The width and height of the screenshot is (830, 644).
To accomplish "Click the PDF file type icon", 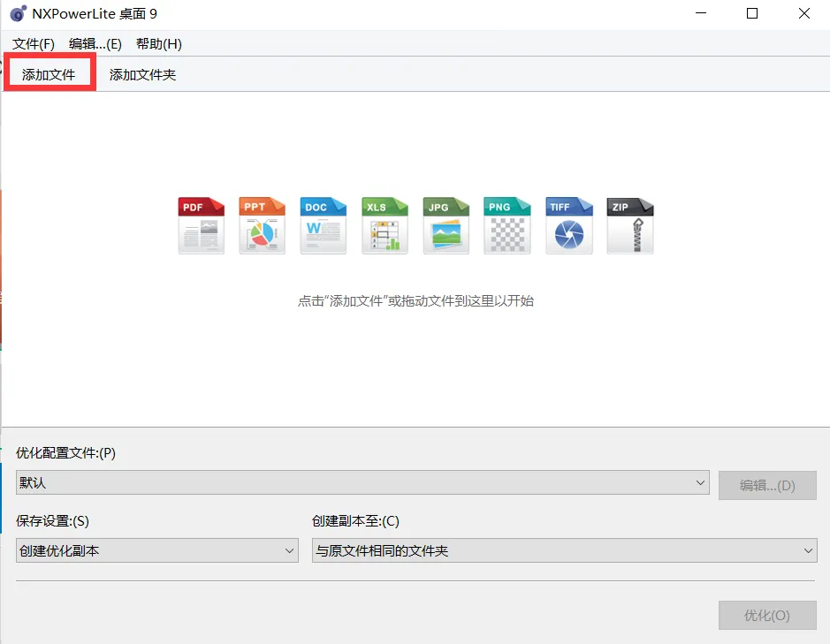I will click(202, 225).
